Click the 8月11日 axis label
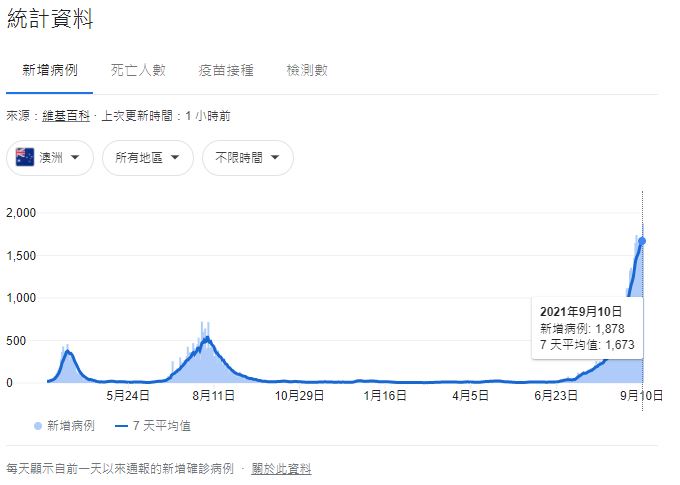 coord(213,395)
